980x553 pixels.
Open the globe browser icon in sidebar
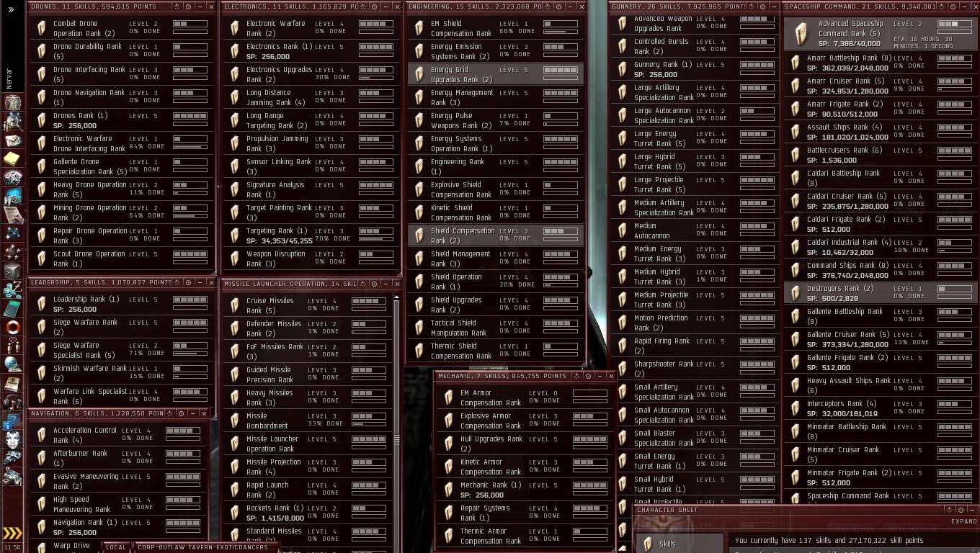coord(12,364)
